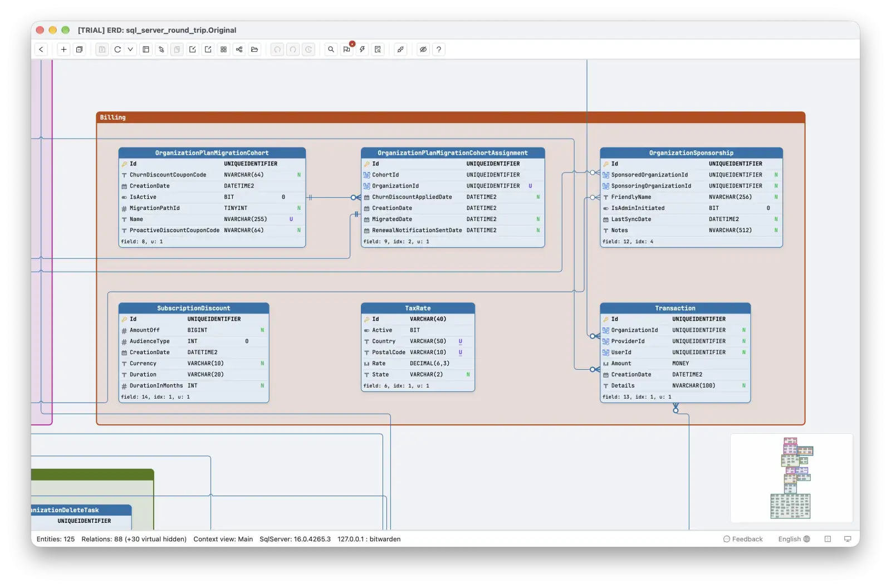Click the monitor icon in status bar
The image size is (891, 588).
click(x=848, y=539)
